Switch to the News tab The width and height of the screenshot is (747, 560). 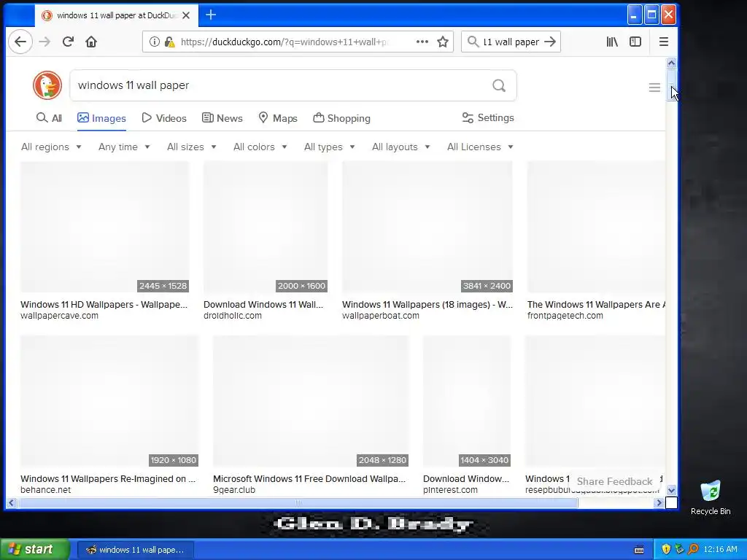[x=222, y=118]
